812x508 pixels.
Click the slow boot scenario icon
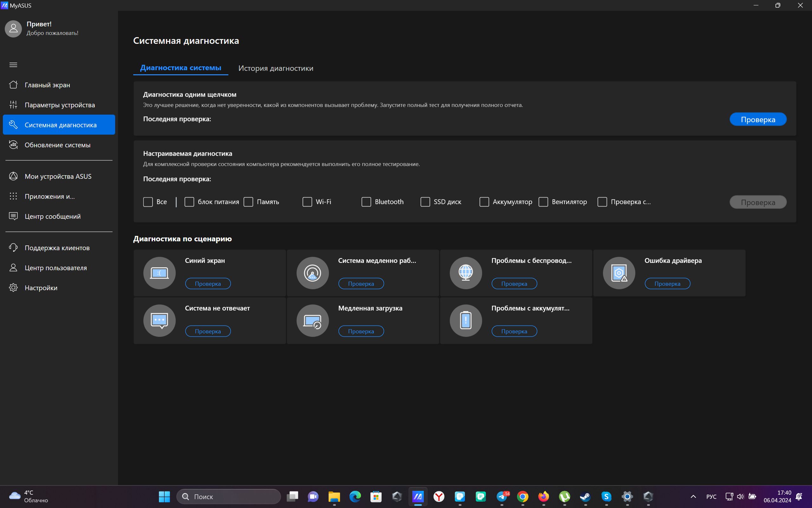(312, 321)
